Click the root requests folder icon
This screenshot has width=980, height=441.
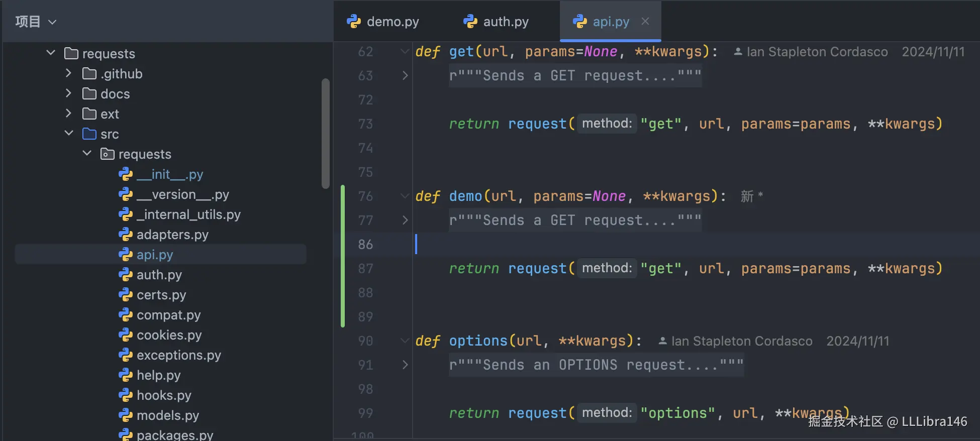click(x=71, y=53)
